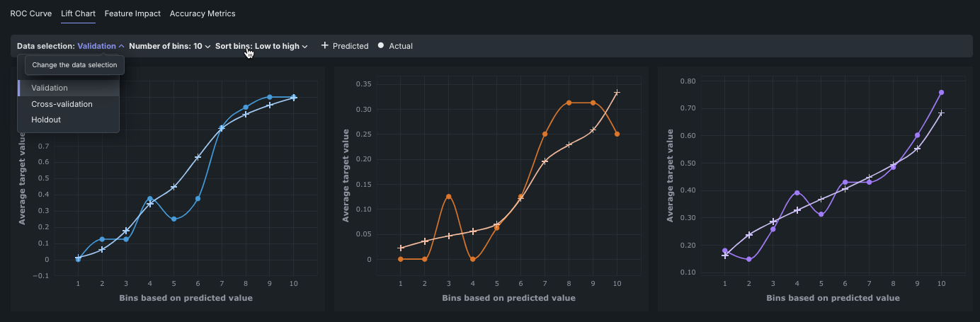Toggle the Predicted series legend label
980x322 pixels.
pos(351,46)
